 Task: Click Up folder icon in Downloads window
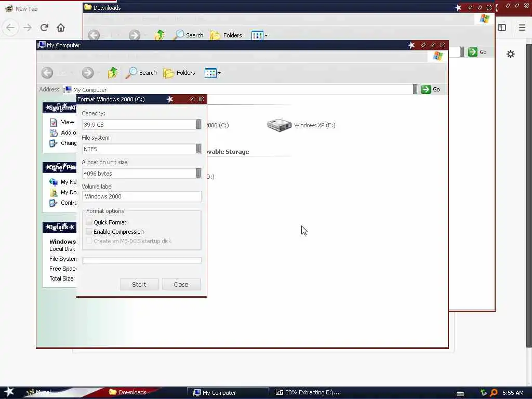tap(159, 35)
